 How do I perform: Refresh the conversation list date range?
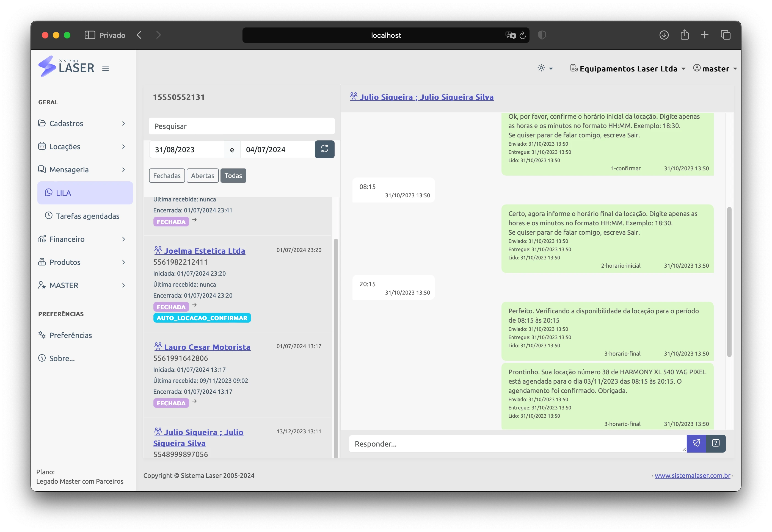pos(324,149)
